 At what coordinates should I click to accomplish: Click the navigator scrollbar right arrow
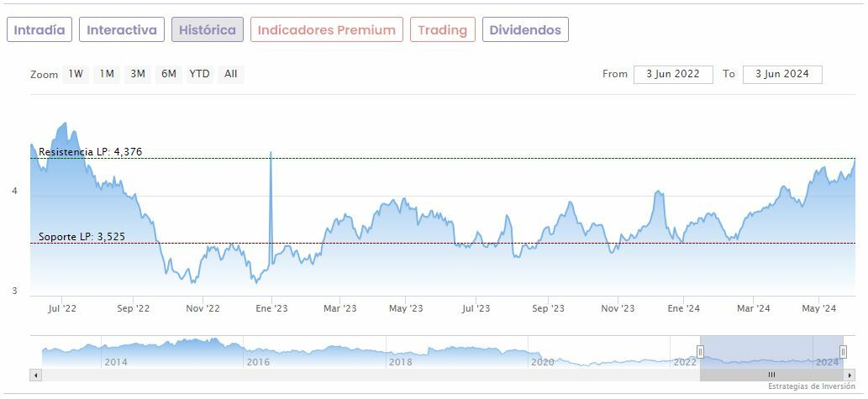[x=850, y=375]
